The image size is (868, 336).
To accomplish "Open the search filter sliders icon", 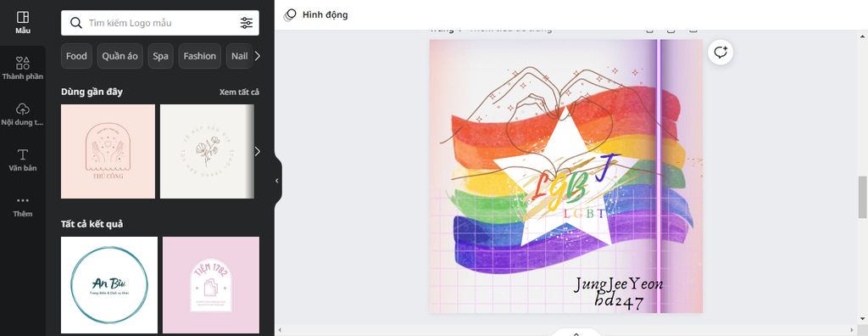I will tap(247, 23).
